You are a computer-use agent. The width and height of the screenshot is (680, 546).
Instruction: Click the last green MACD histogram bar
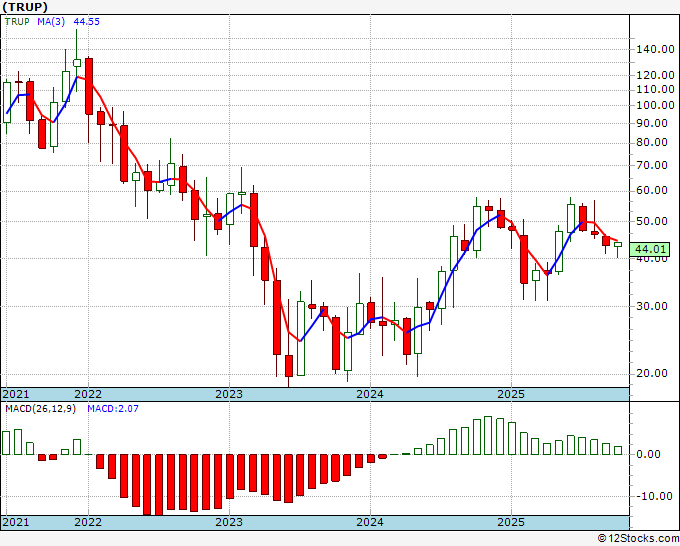618,451
